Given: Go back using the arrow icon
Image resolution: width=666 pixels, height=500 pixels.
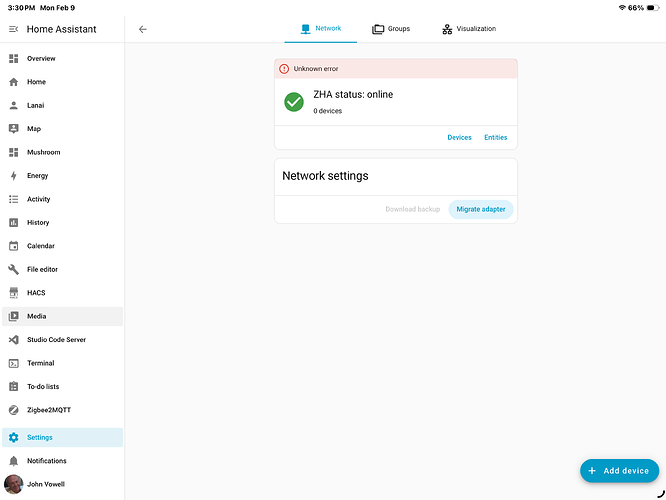Looking at the screenshot, I should point(143,29).
